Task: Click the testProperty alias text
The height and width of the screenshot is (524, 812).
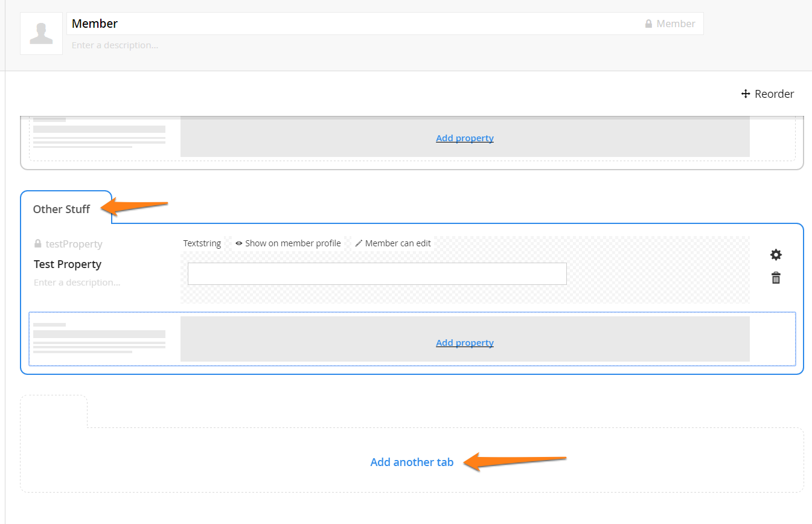Action: pos(74,244)
